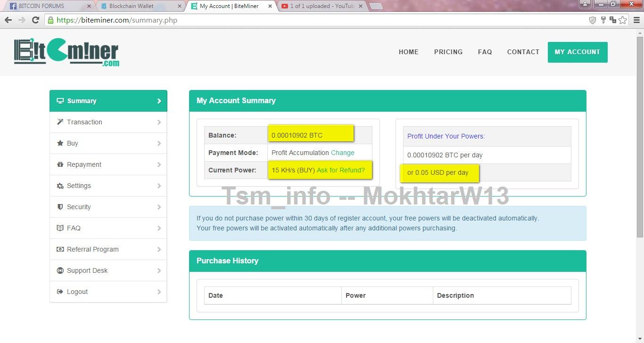Click 0.00010902 BTC per day text
Image resolution: width=644 pixels, height=343 pixels.
tap(445, 155)
